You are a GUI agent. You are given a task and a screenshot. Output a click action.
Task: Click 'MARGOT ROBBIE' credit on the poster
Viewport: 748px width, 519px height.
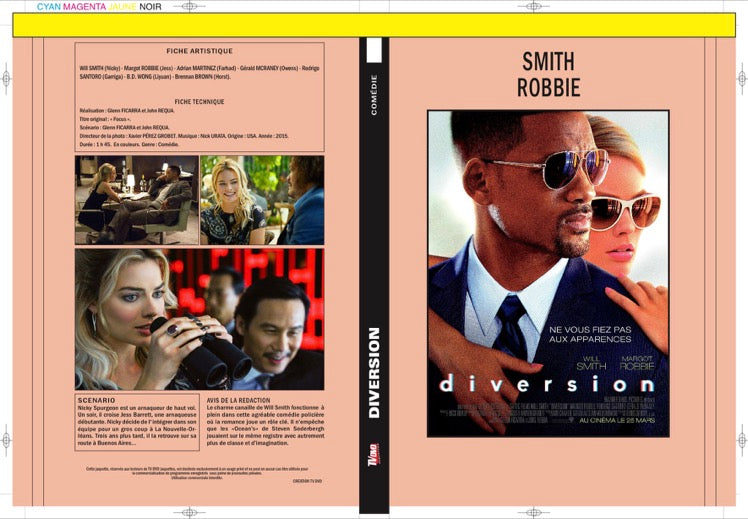tap(637, 363)
